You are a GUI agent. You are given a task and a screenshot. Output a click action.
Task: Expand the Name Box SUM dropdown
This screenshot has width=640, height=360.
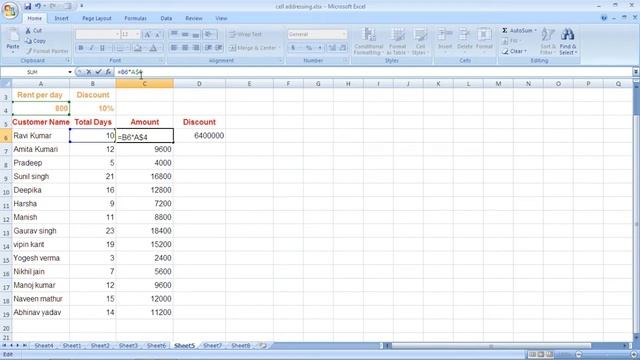tap(70, 72)
